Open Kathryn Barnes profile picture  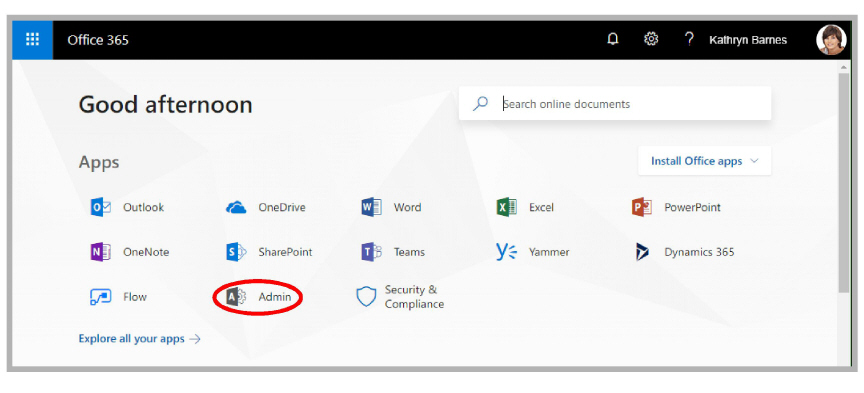pyautogui.click(x=830, y=40)
